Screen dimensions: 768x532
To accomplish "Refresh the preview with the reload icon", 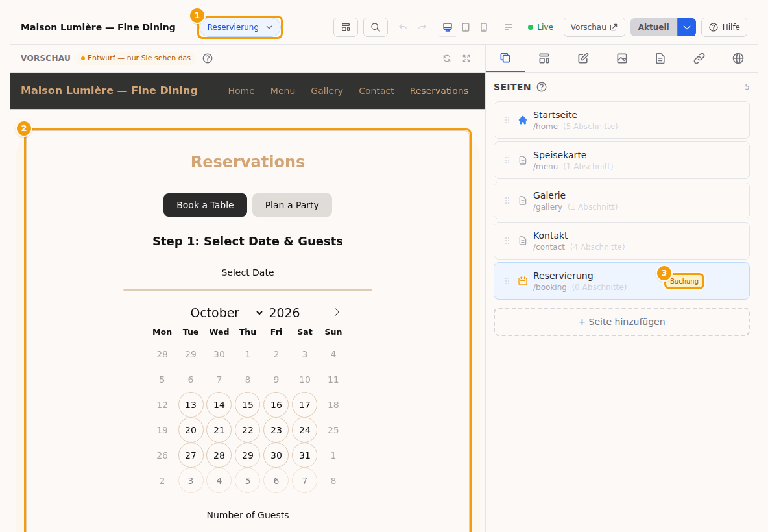I will [447, 58].
